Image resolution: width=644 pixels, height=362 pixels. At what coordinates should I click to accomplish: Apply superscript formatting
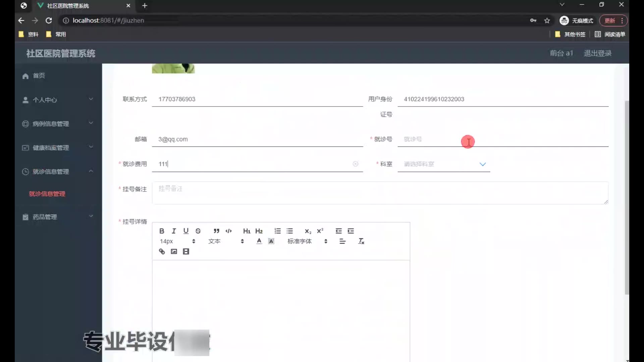(320, 231)
